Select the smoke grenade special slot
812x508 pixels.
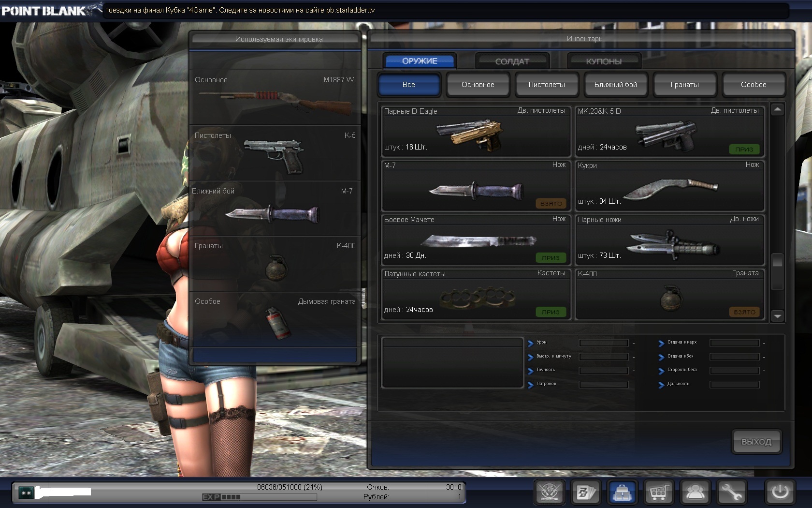[275, 320]
